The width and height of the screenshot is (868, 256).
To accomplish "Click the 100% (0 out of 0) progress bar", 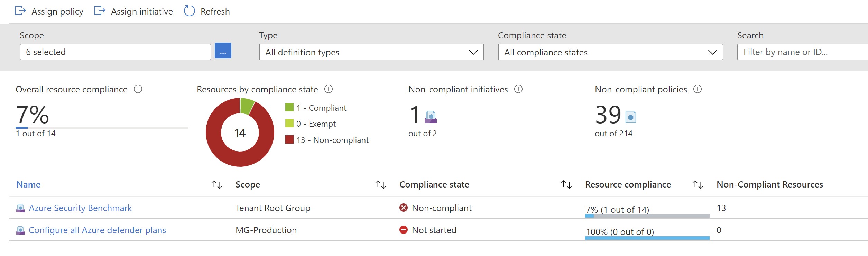I will pos(647,238).
